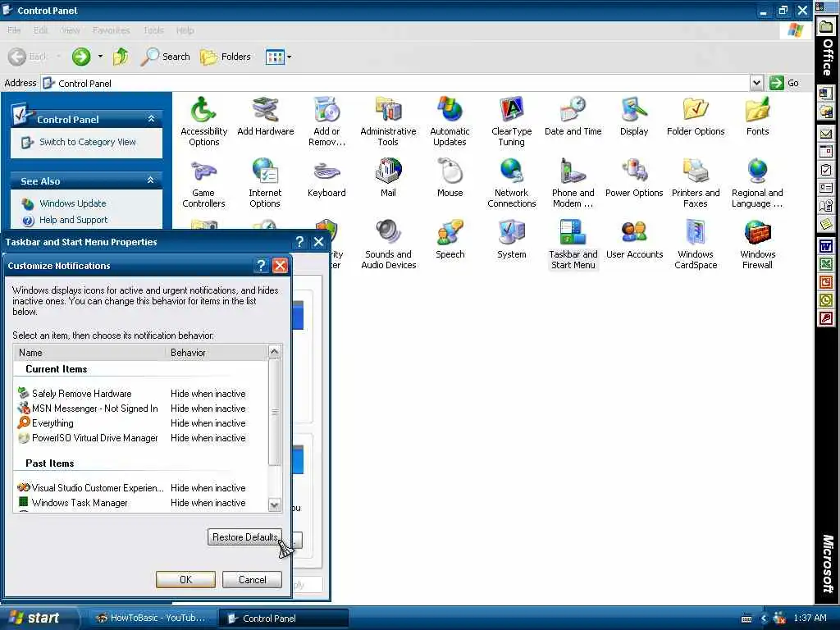Open Game Controllers

pyautogui.click(x=203, y=183)
